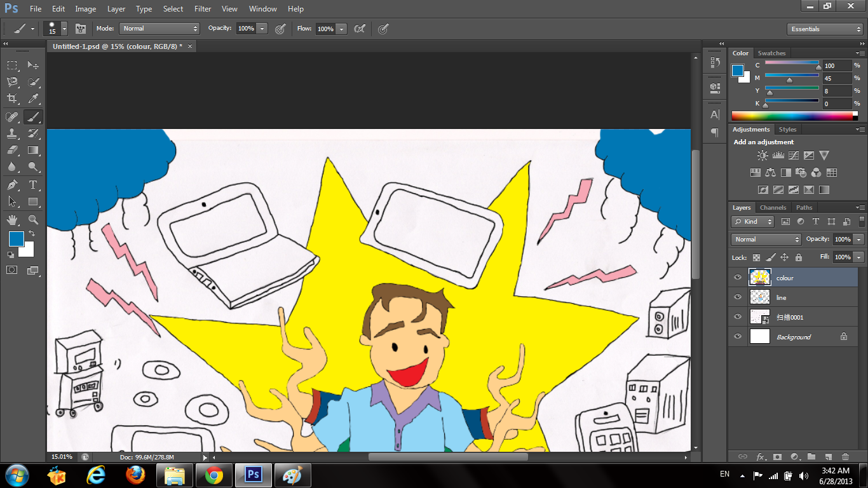
Task: Switch to the Swatches tab
Action: [x=771, y=53]
